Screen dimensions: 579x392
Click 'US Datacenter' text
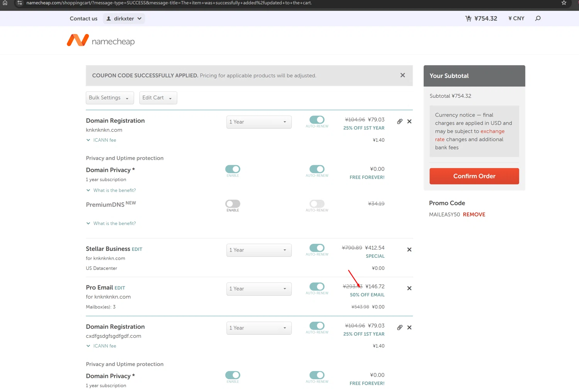[102, 268]
